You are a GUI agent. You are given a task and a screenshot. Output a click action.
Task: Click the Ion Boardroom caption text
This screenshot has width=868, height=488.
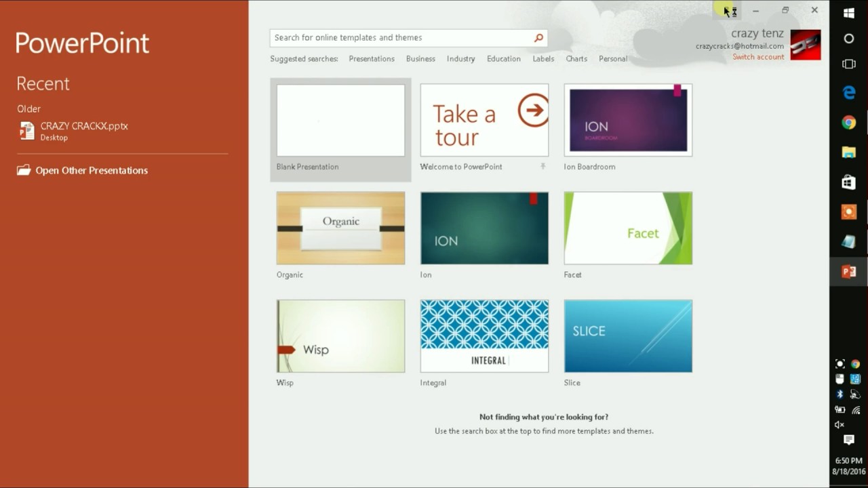tap(589, 167)
